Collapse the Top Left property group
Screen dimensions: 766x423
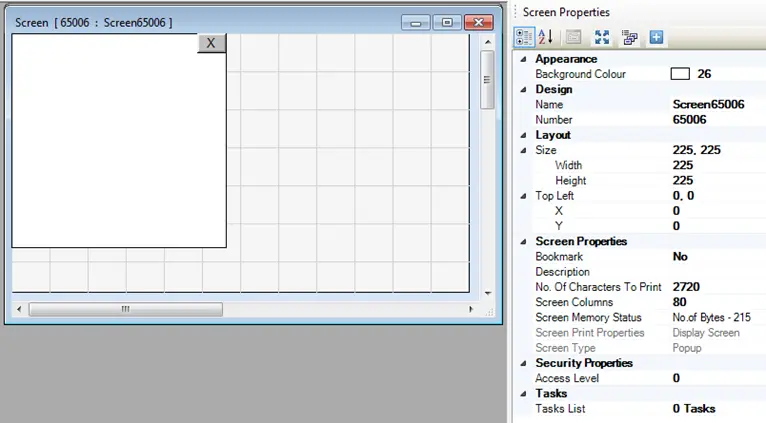(523, 196)
